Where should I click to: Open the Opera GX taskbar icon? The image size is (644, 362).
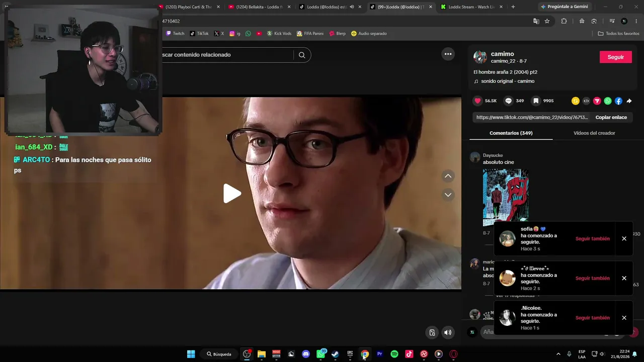pos(454,354)
